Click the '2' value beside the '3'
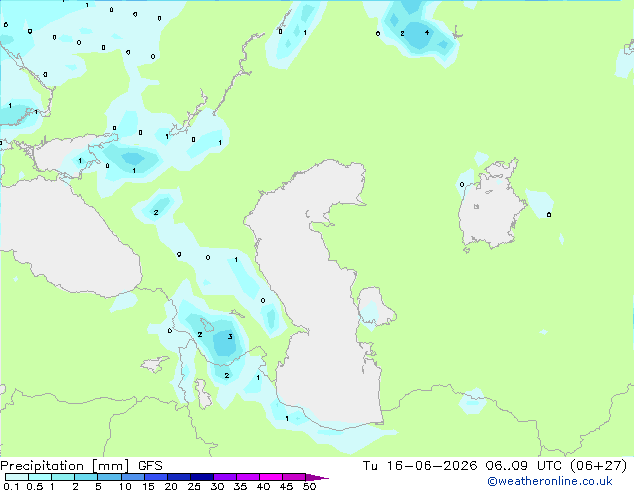The width and height of the screenshot is (634, 490). 200,334
